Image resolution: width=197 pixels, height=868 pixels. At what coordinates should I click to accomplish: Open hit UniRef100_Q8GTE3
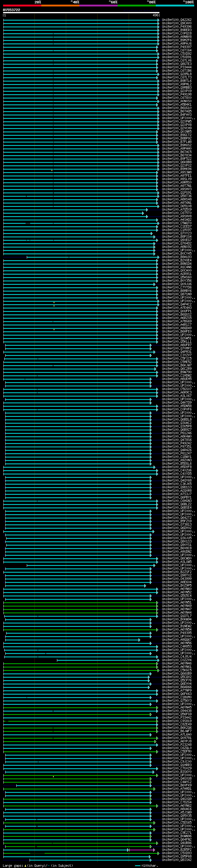click(x=176, y=64)
